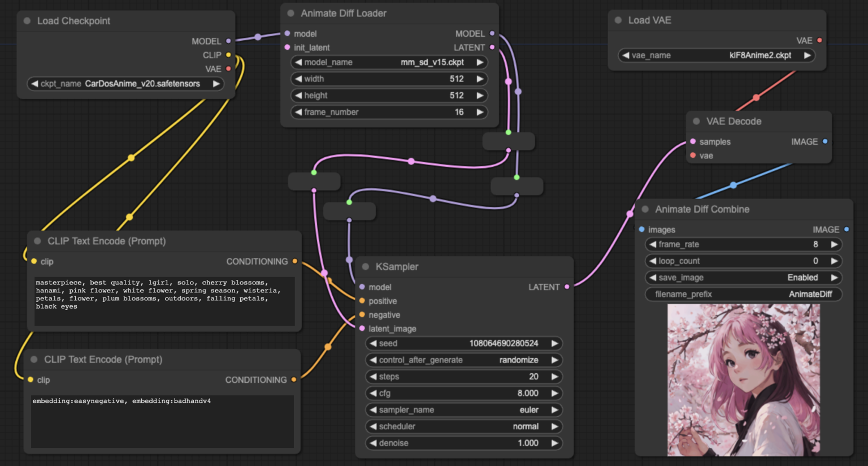Open the scheduler selector showing normal

(x=463, y=426)
